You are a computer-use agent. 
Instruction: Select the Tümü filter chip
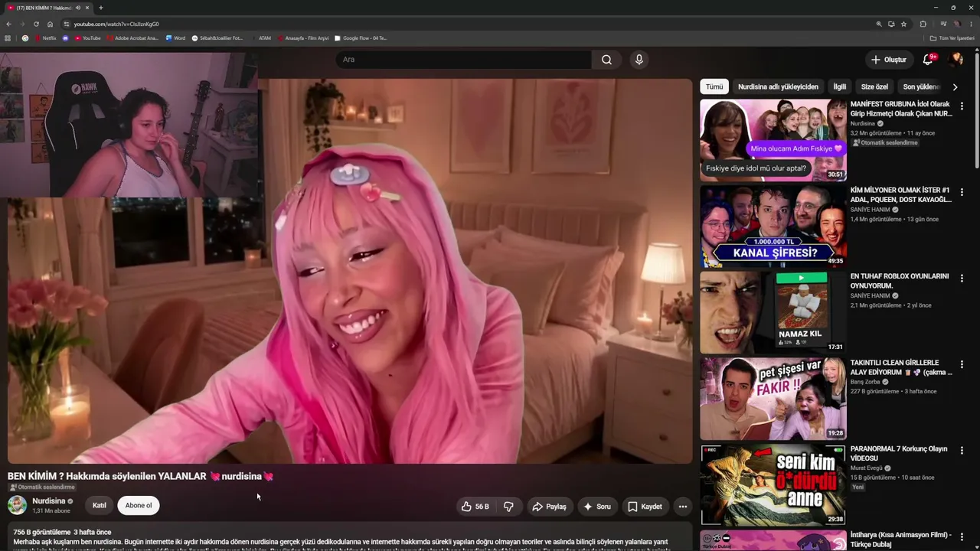tap(714, 87)
